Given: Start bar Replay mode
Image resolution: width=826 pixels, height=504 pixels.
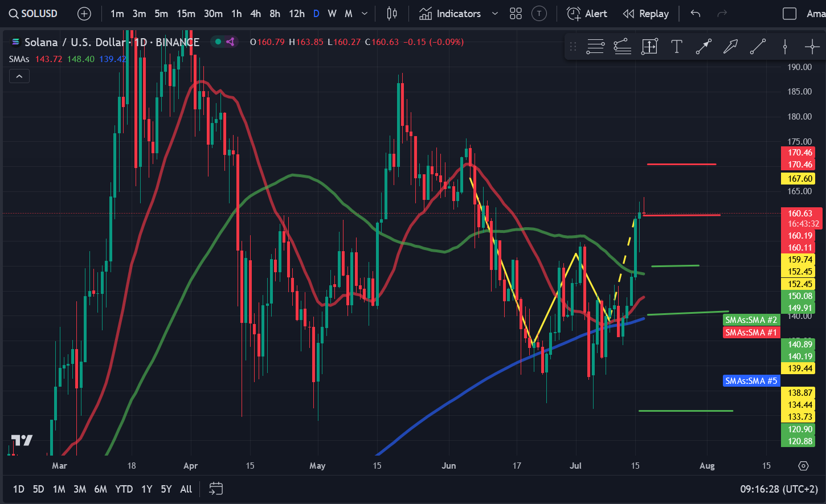Looking at the screenshot, I should tap(646, 14).
